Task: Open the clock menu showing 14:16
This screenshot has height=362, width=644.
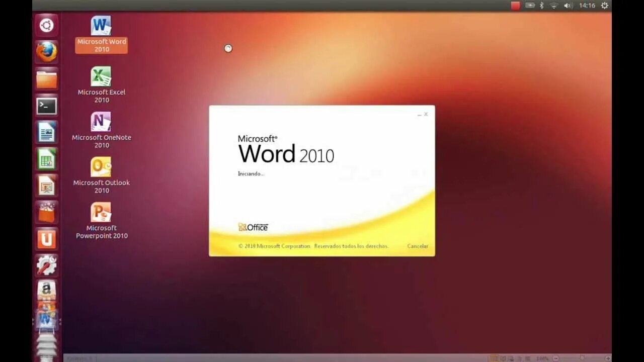Action: click(587, 6)
